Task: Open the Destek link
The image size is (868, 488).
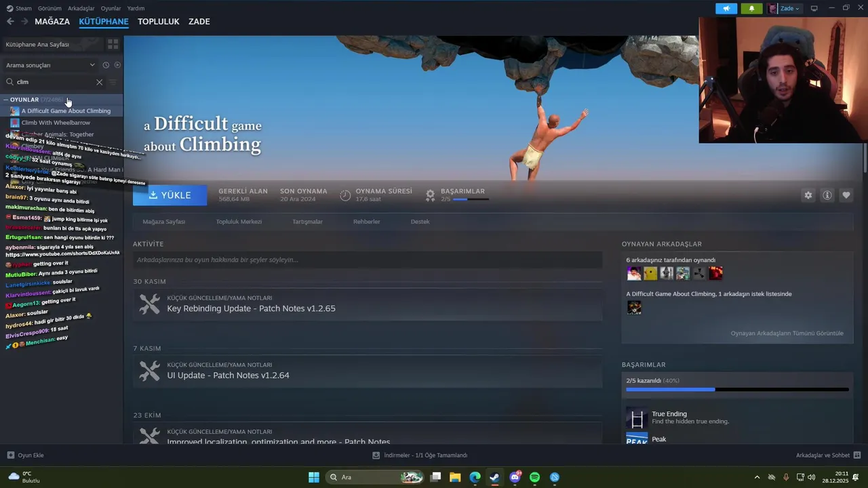Action: 420,222
